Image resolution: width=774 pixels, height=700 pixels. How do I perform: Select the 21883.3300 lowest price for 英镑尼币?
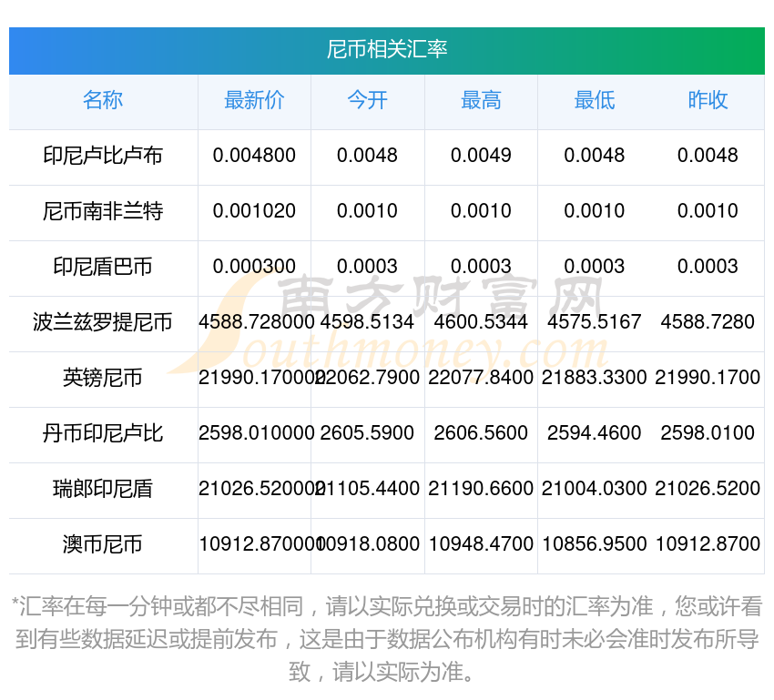pyautogui.click(x=595, y=378)
